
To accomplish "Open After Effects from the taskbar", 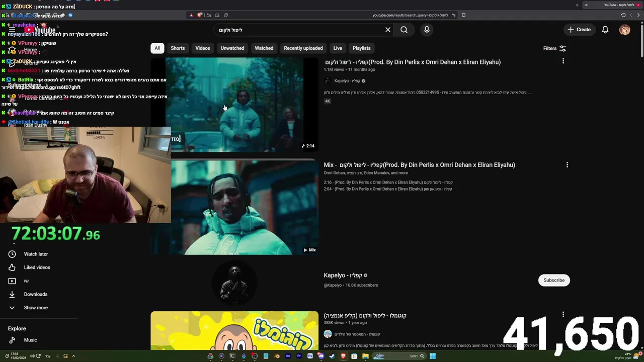I will point(288,356).
